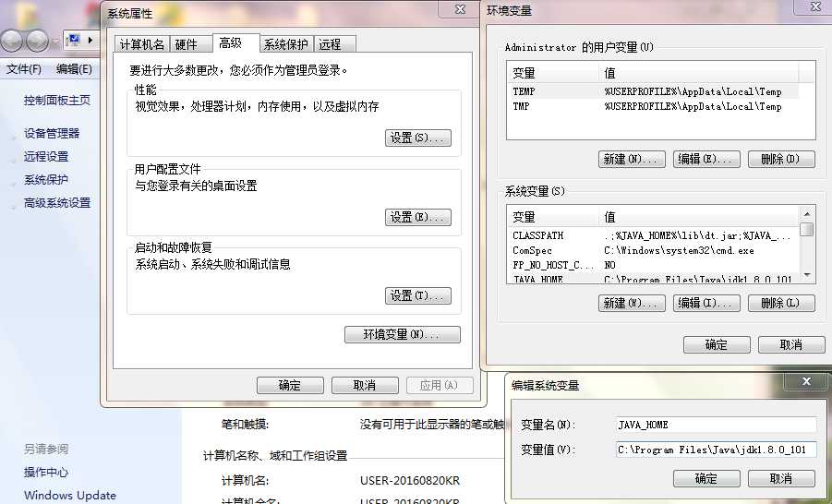Click 新建(W) for system variables
Image resolution: width=832 pixels, height=504 pixels.
click(x=632, y=303)
